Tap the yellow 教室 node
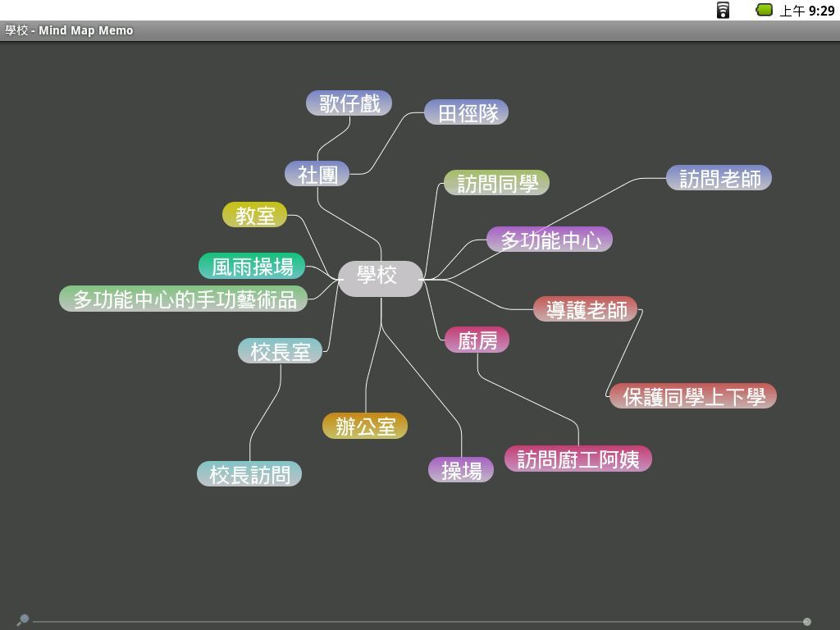840x630 pixels. click(254, 215)
